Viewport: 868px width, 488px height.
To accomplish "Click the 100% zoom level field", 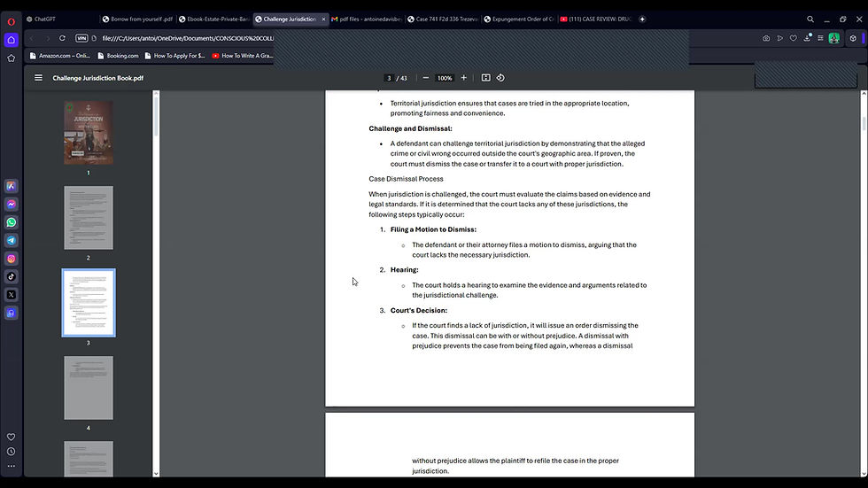I will (x=445, y=78).
